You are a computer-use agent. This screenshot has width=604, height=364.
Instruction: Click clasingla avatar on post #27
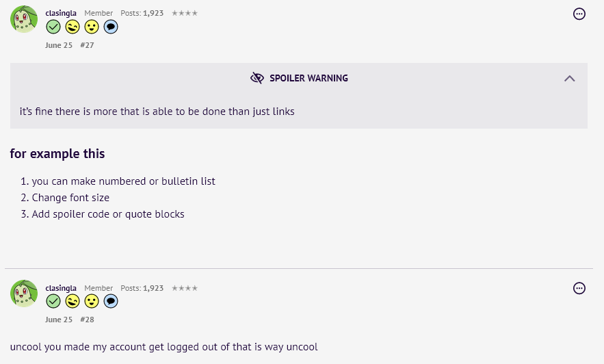pyautogui.click(x=24, y=19)
